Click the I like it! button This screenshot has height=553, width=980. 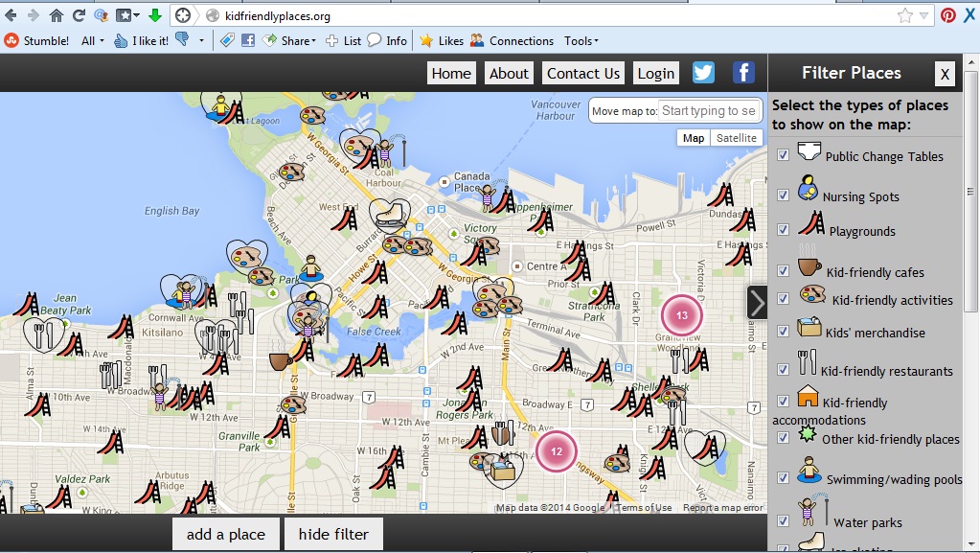[142, 40]
